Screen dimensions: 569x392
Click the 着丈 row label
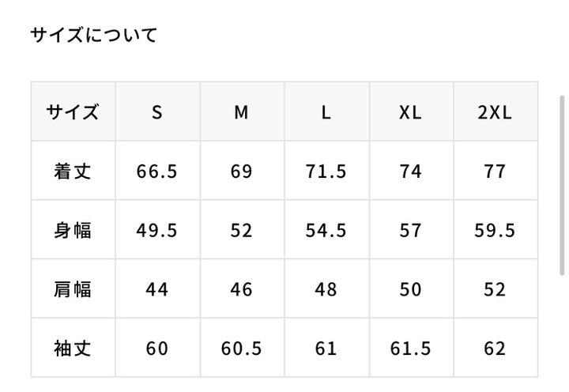(73, 171)
